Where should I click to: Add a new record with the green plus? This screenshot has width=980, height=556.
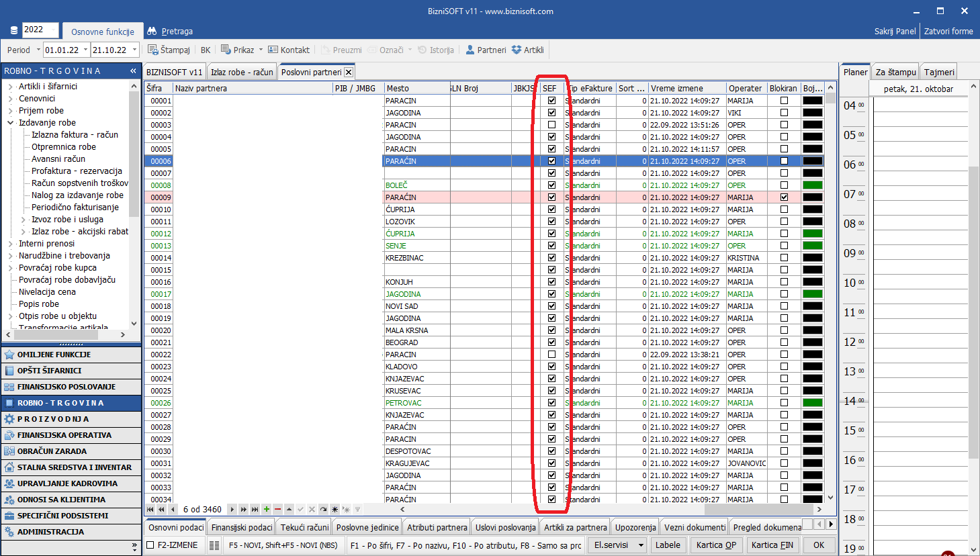(267, 509)
